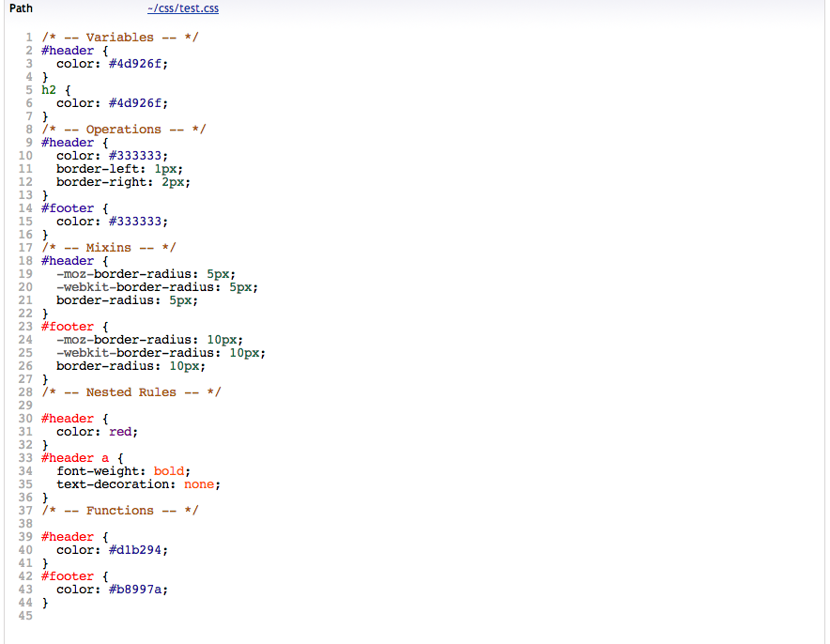Click the 'h2 {' selector line
The width and height of the screenshot is (830, 644).
55,90
